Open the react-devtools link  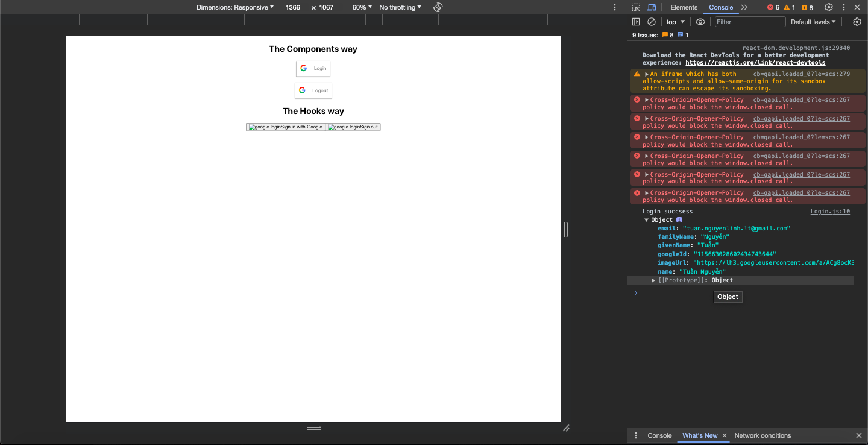(x=755, y=62)
